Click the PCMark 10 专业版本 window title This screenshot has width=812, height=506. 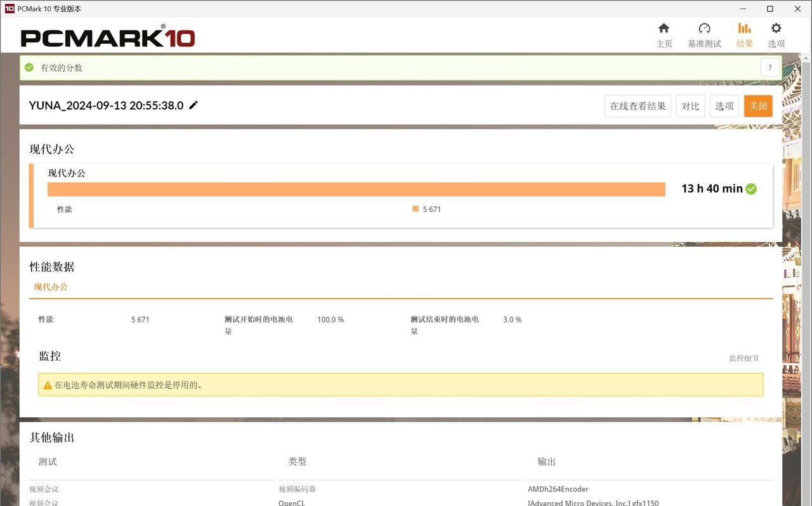pos(49,9)
